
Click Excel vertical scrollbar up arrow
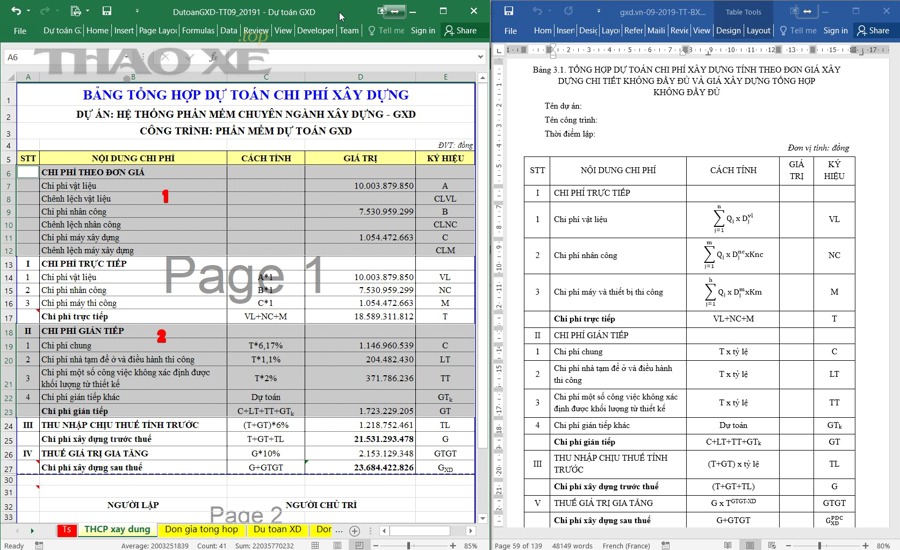point(483,78)
